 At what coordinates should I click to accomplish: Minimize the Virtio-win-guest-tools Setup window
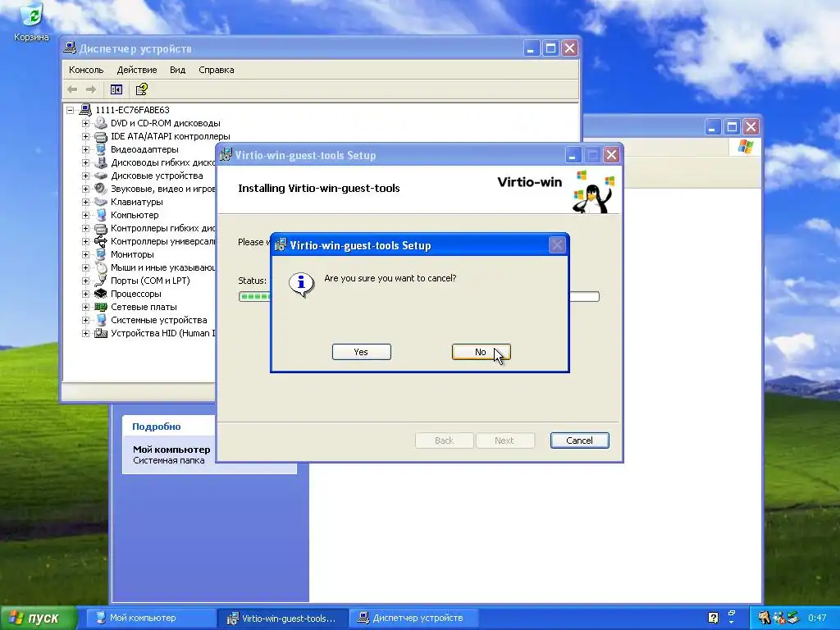click(573, 155)
